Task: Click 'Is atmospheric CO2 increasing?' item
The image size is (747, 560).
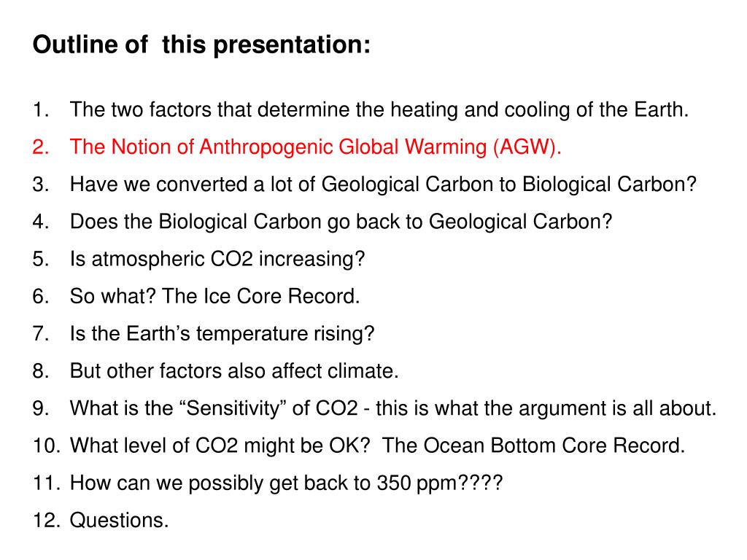Action: tap(217, 259)
